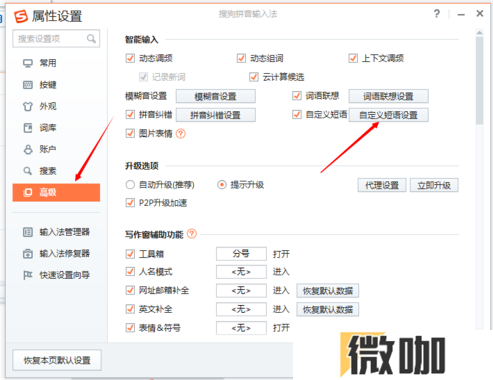493x380 pixels.
Task: Click the magnifier icon beside 搜索
Action: point(28,171)
